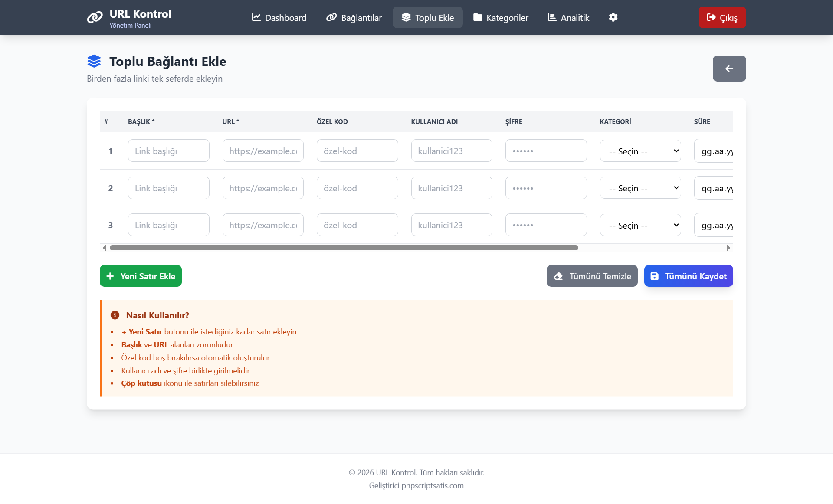This screenshot has height=504, width=833.
Task: Click the info icon next to Nasıl Kullanılır
Action: point(115,315)
